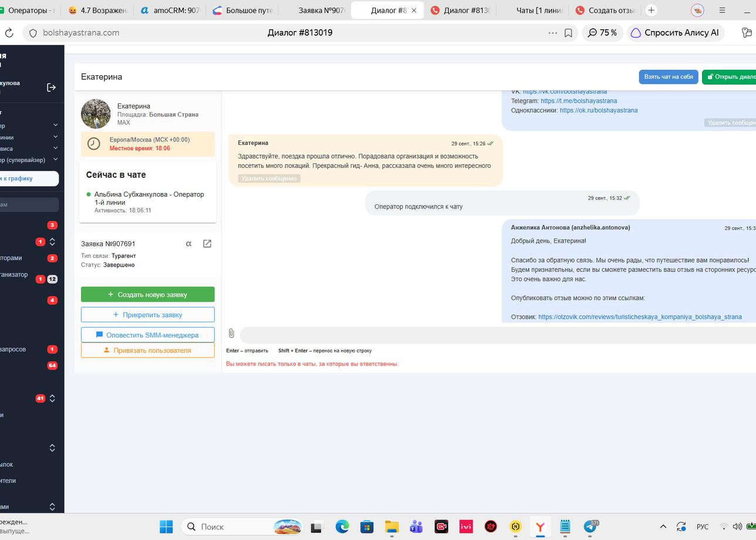756x540 pixels.
Task: Click Создать новую заявку green button
Action: [148, 295]
